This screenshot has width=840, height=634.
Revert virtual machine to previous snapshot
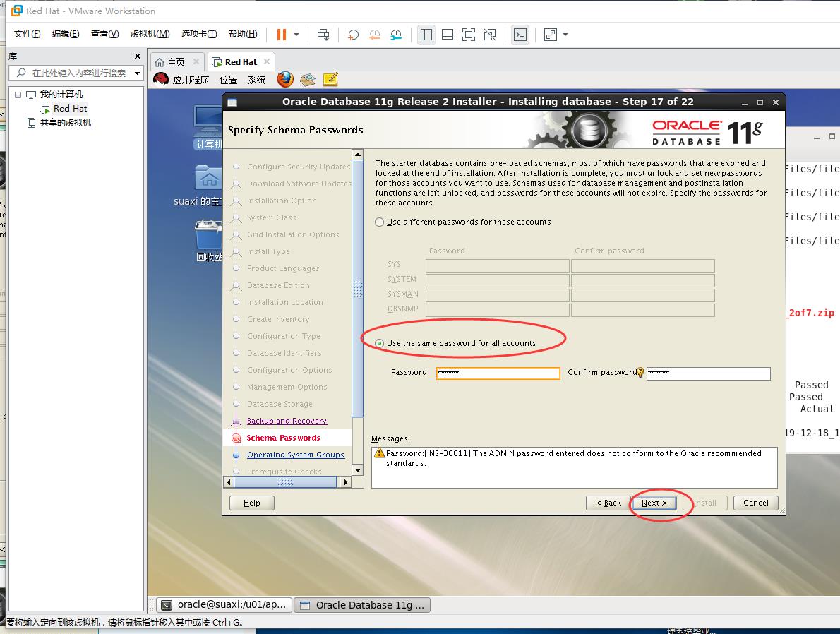coord(374,35)
